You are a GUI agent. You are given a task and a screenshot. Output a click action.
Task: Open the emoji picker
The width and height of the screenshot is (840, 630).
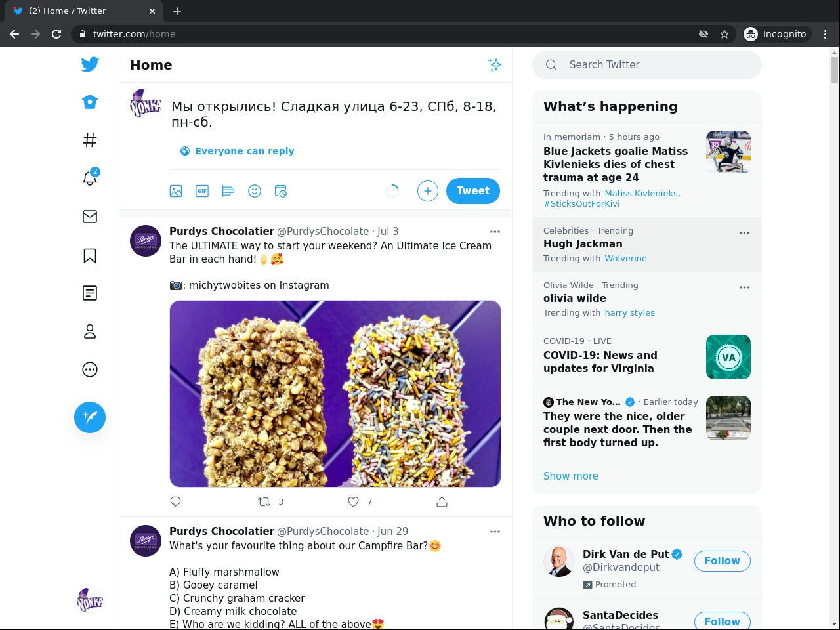[255, 191]
